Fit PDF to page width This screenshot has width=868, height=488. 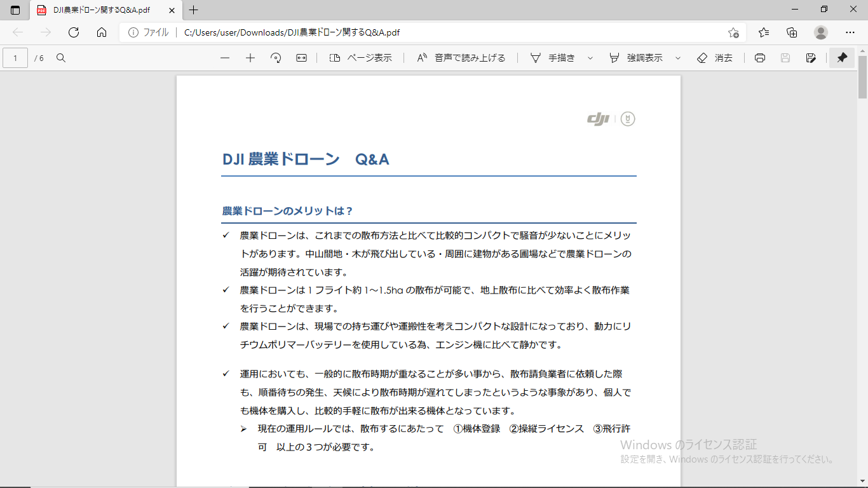coord(301,58)
